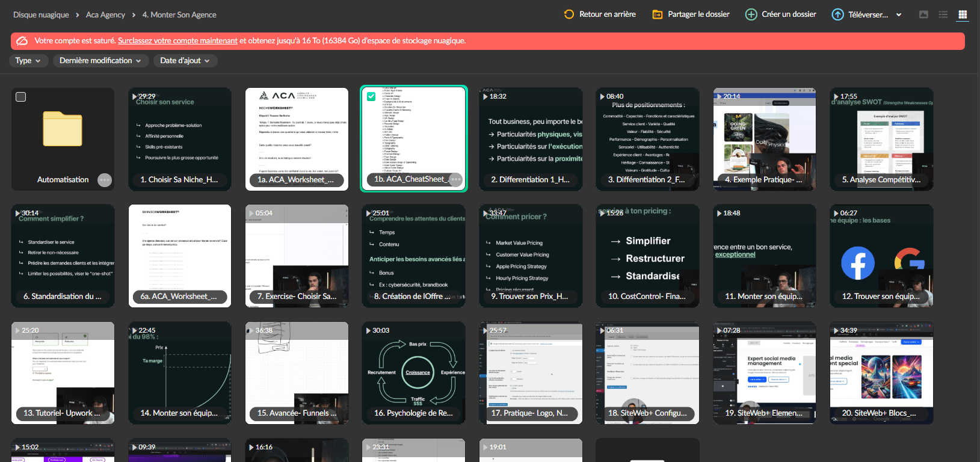Open the Dernière modification filter dropdown
The height and width of the screenshot is (462, 980).
click(100, 61)
